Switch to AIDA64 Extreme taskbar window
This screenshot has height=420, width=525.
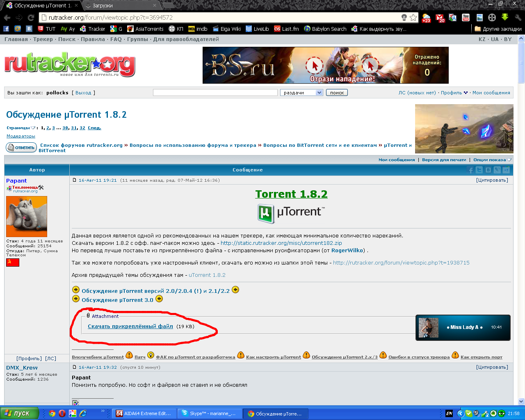(145, 413)
